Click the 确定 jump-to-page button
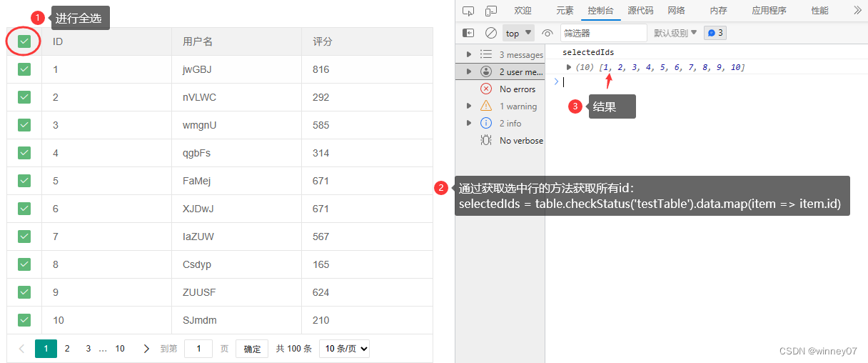The height and width of the screenshot is (363, 868). [x=252, y=349]
